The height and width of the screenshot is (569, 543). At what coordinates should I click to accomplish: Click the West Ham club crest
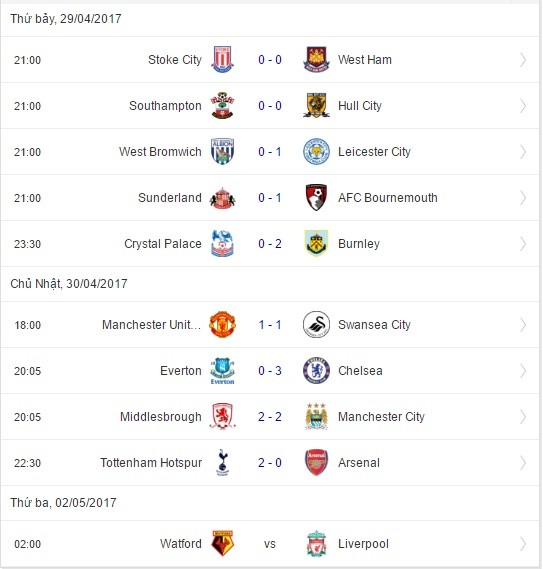coord(316,59)
